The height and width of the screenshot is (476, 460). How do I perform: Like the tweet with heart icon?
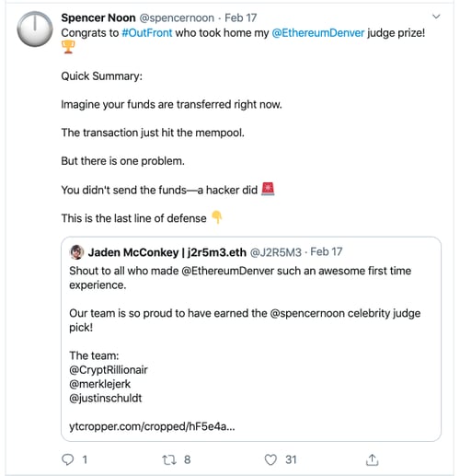click(270, 459)
